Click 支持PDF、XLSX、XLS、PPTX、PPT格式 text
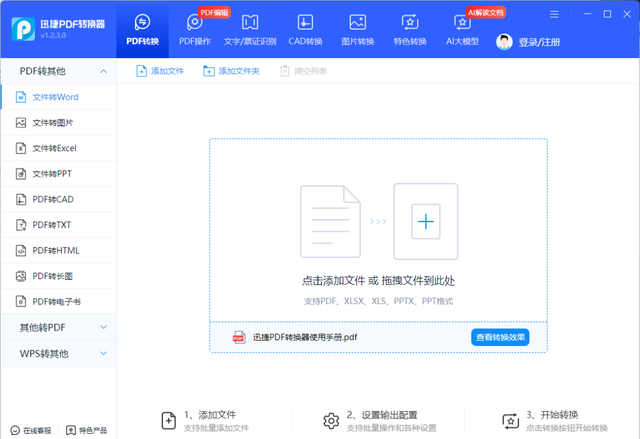This screenshot has width=640, height=439. point(378,301)
